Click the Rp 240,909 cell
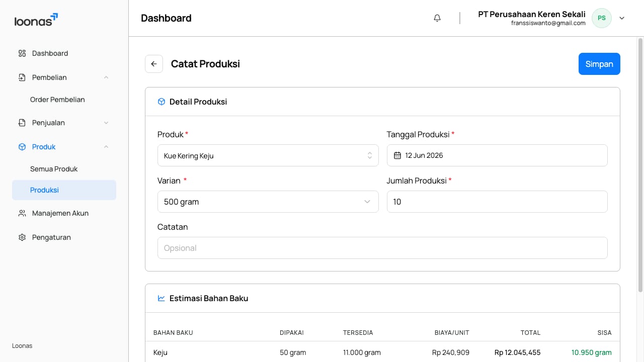 pos(451,352)
